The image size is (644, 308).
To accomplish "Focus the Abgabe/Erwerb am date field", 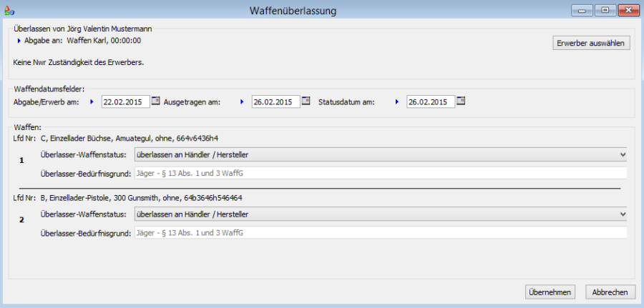I will tap(125, 102).
